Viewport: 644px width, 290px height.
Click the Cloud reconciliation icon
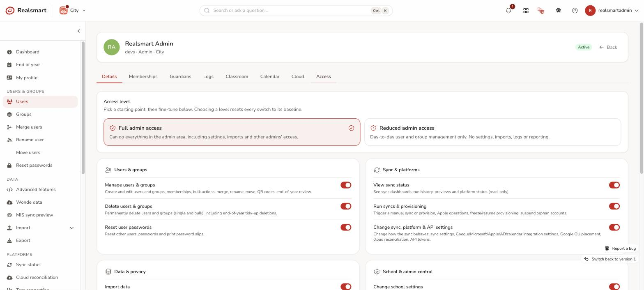9,277
